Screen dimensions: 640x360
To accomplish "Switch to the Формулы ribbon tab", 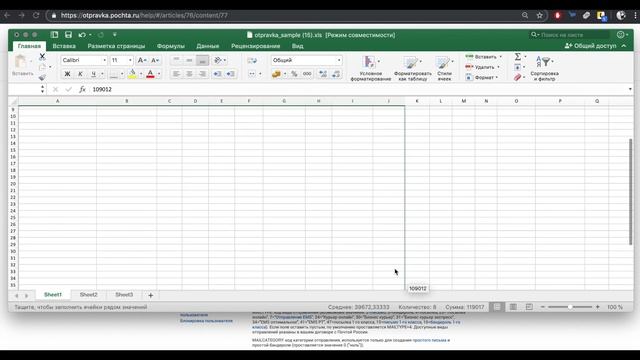I will 171,46.
